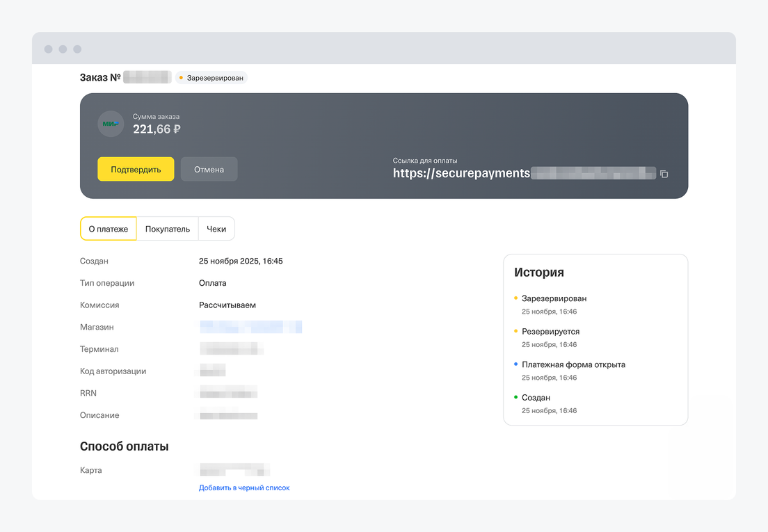The image size is (768, 532).
Task: Click the blurred Карта card number value
Action: (x=234, y=470)
